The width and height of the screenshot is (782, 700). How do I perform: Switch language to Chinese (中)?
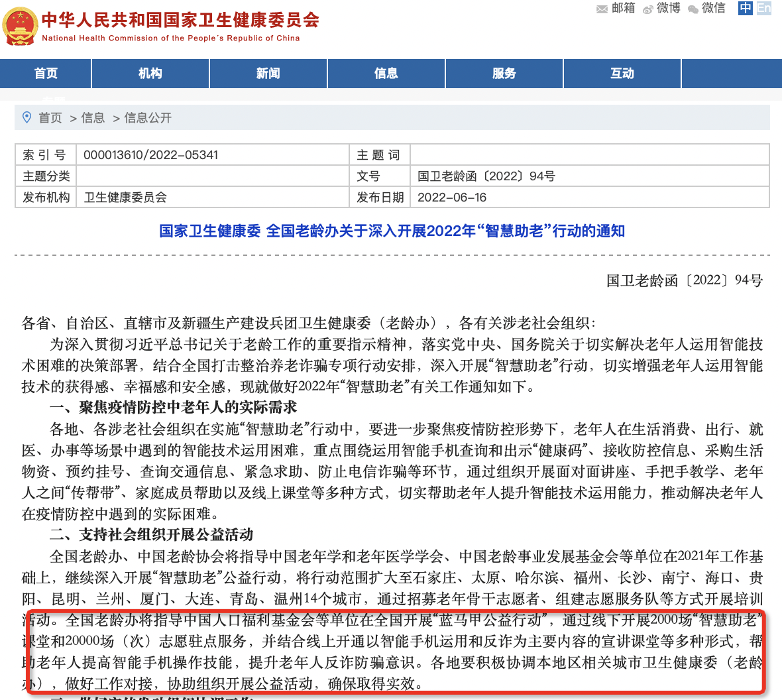coord(746,8)
